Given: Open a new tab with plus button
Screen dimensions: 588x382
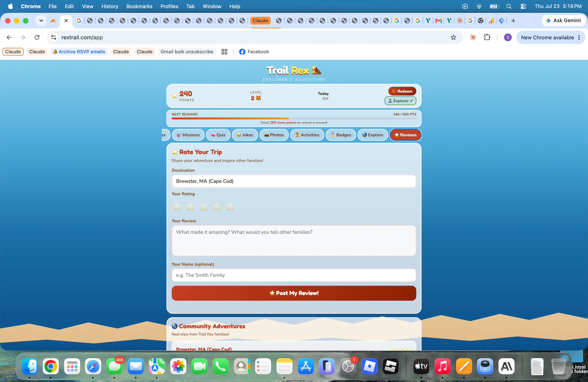Looking at the screenshot, I should click(513, 20).
